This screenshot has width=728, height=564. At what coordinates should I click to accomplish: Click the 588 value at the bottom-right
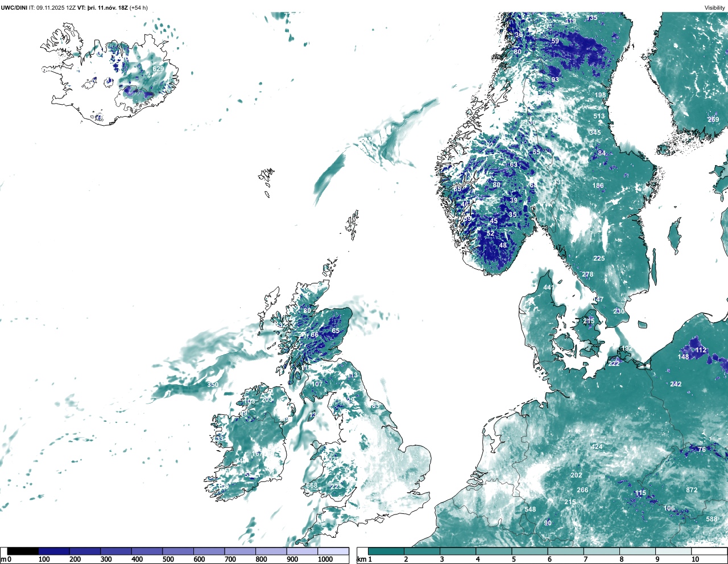(712, 519)
